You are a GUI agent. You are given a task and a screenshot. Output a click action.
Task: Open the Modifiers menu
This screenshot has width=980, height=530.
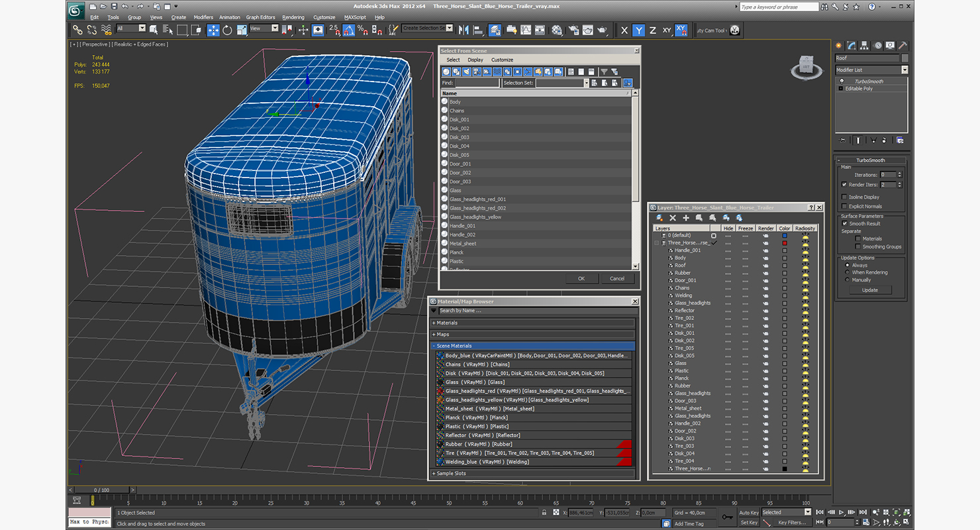[x=203, y=17]
